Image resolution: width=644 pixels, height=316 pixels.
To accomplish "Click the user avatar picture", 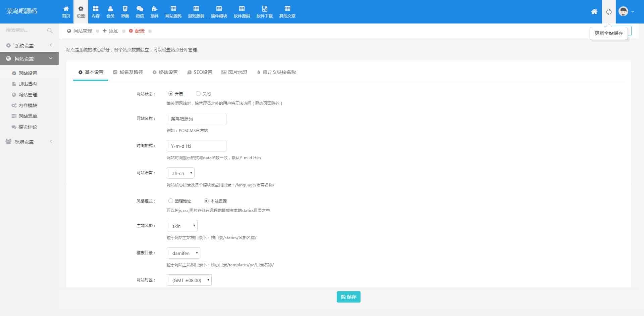I will 623,11.
